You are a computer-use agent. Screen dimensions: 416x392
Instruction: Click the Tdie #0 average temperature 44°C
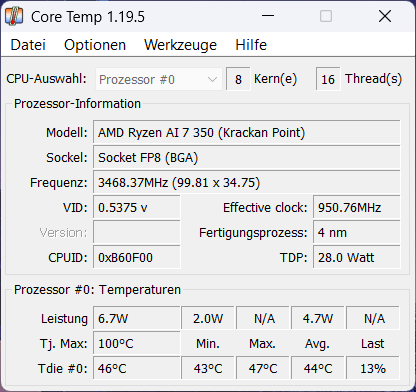[318, 368]
